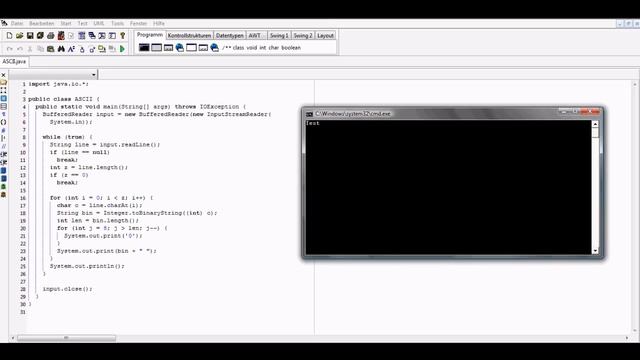Switch to the Swing 1 tab
Screen dimensions: 640x360
(279, 36)
